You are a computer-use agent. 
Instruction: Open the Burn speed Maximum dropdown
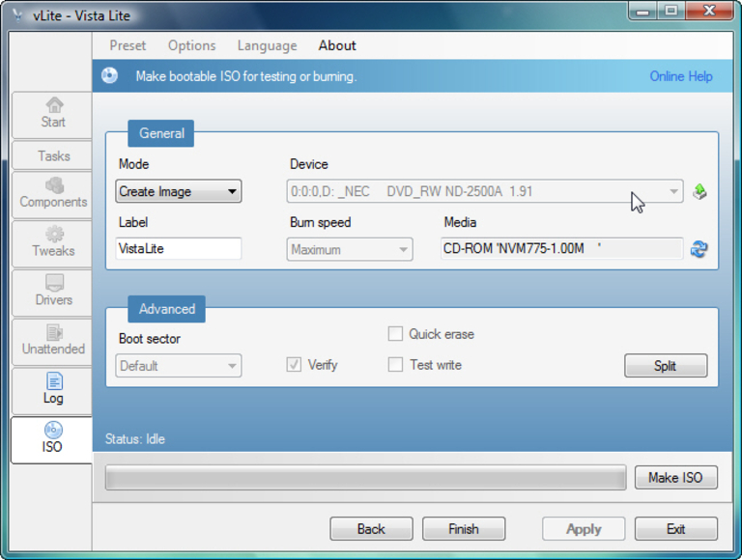349,249
